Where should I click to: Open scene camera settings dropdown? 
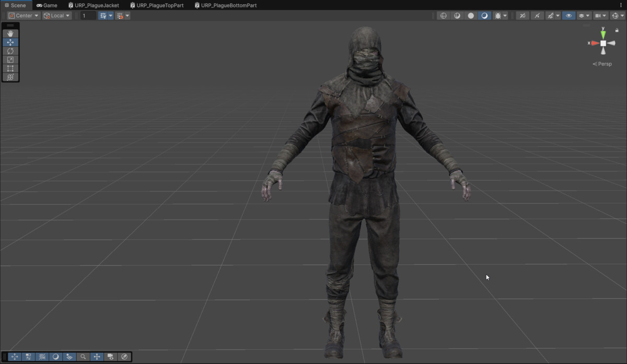pyautogui.click(x=601, y=16)
